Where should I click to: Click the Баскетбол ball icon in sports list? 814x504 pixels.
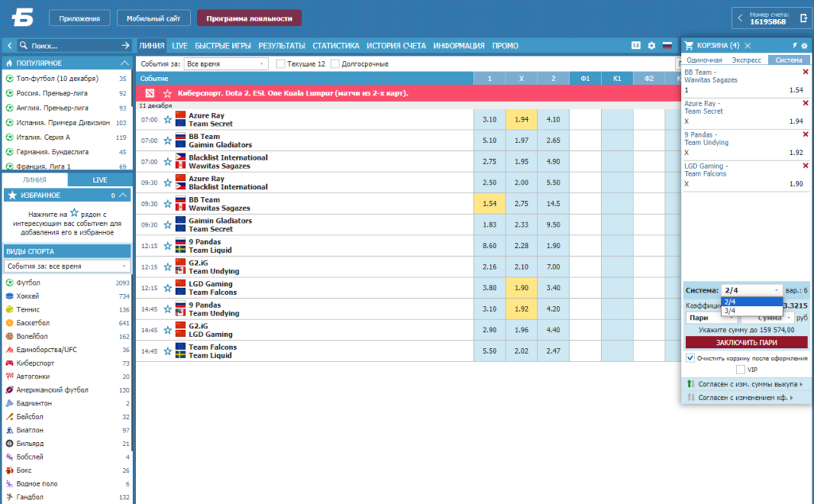pyautogui.click(x=10, y=323)
